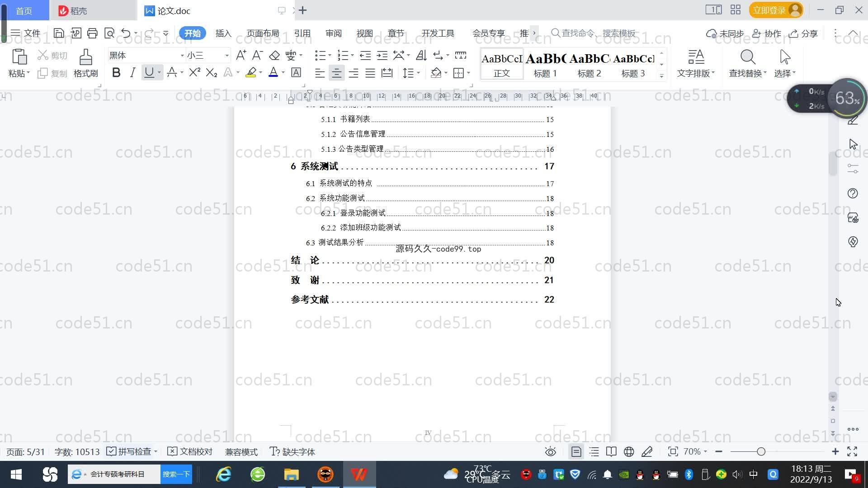Image resolution: width=868 pixels, height=488 pixels.
Task: Click the Increase Indent icon
Action: coord(382,55)
